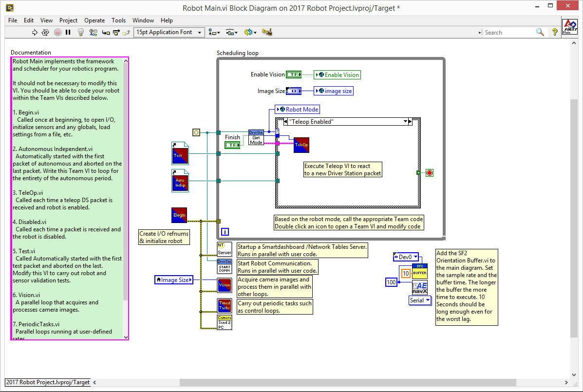583x392 pixels.
Task: Select the Vision VI icon
Action: pyautogui.click(x=225, y=285)
